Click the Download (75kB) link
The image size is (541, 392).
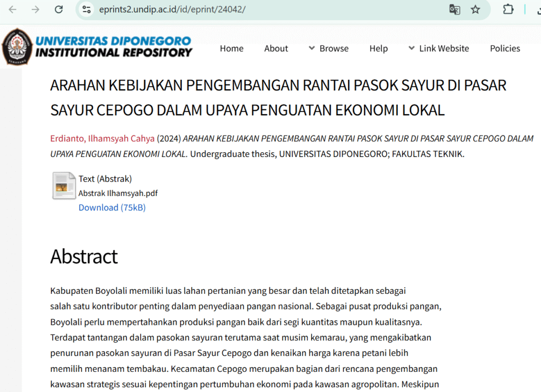coord(112,208)
